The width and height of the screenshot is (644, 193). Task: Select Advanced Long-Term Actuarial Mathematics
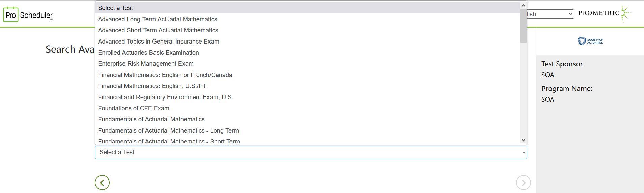click(158, 19)
